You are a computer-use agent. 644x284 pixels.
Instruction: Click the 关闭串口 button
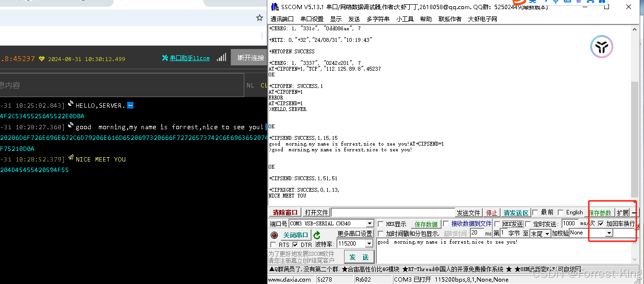296,235
